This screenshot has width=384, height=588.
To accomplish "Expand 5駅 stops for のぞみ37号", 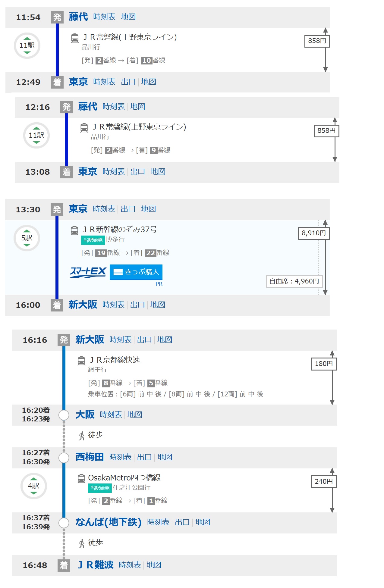I will coord(27,238).
